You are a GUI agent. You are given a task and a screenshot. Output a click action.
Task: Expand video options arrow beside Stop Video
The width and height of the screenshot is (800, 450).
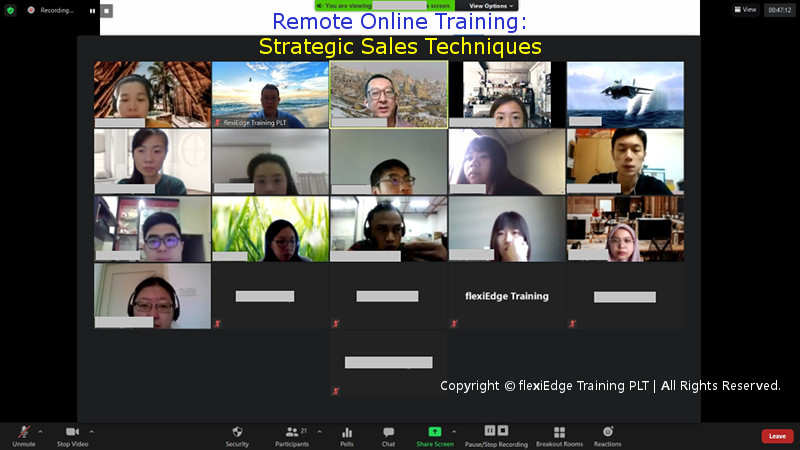tap(89, 431)
